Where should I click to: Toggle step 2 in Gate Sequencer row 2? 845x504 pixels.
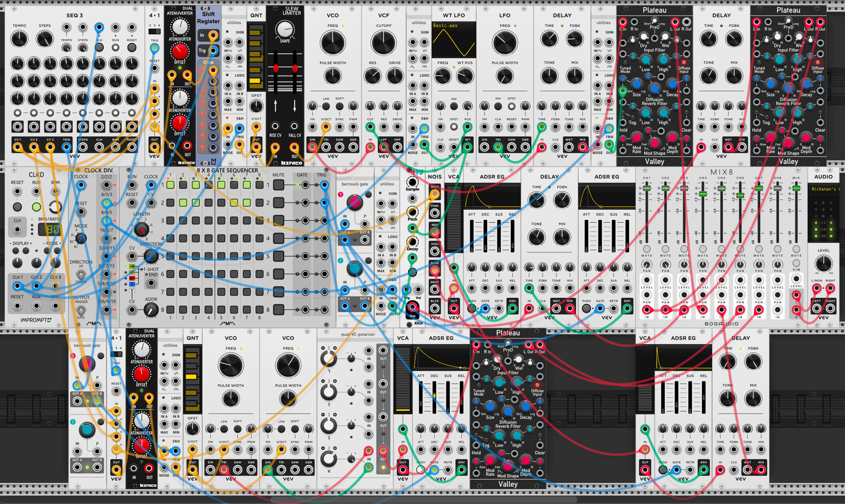183,203
